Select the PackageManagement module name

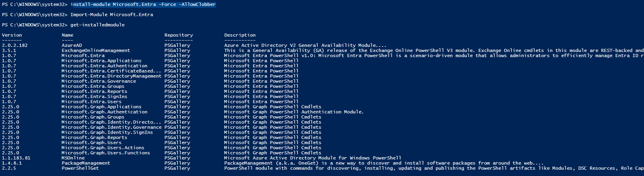tap(86, 163)
